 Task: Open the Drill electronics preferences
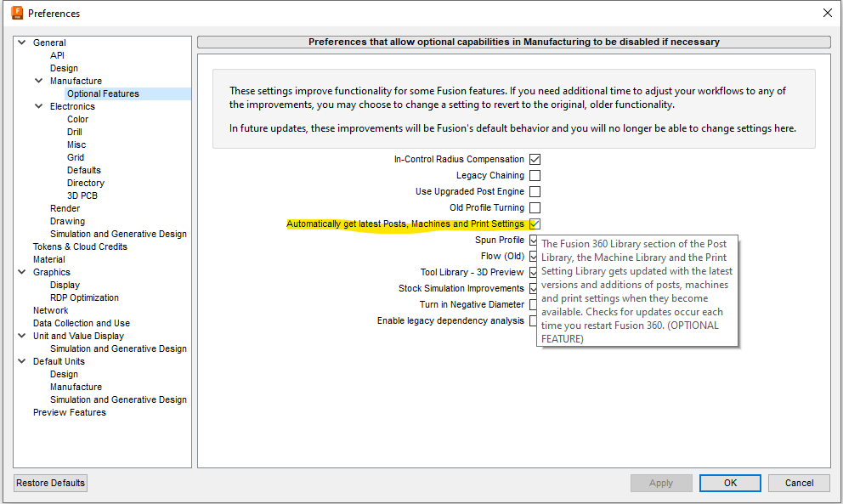click(x=74, y=132)
